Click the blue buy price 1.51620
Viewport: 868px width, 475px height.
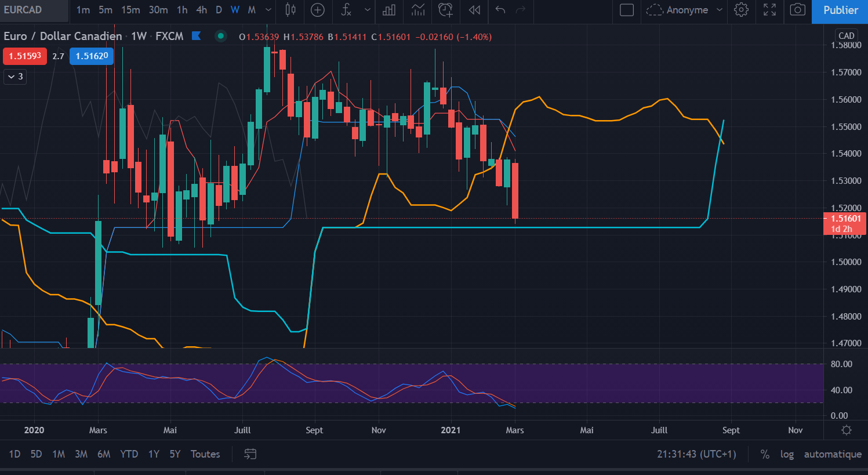[92, 56]
